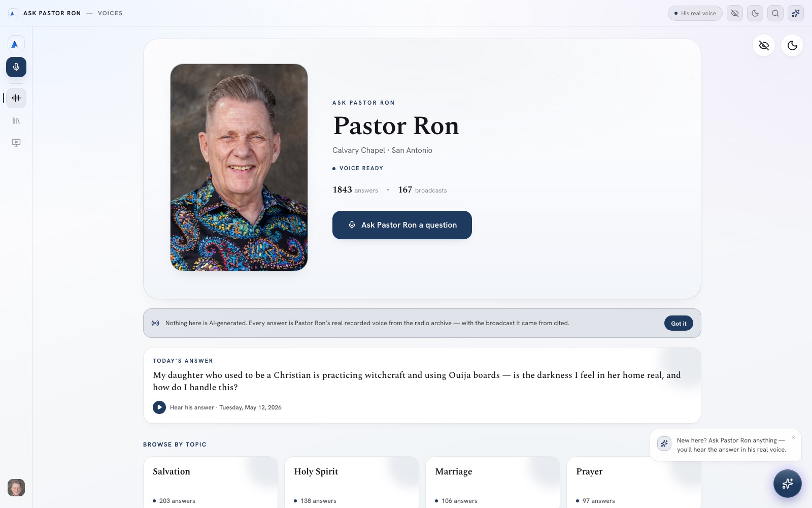The image size is (812, 508).
Task: Click the His real voice pill
Action: tap(695, 13)
